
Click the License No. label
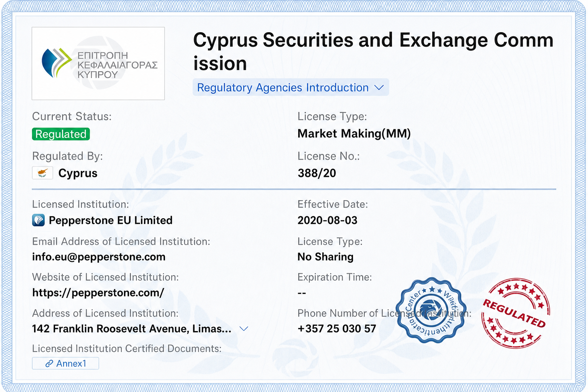pyautogui.click(x=329, y=156)
